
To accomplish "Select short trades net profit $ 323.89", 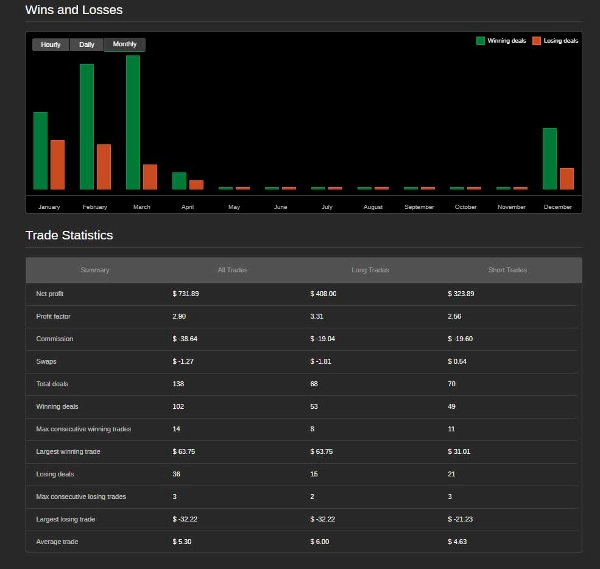I will click(x=461, y=293).
